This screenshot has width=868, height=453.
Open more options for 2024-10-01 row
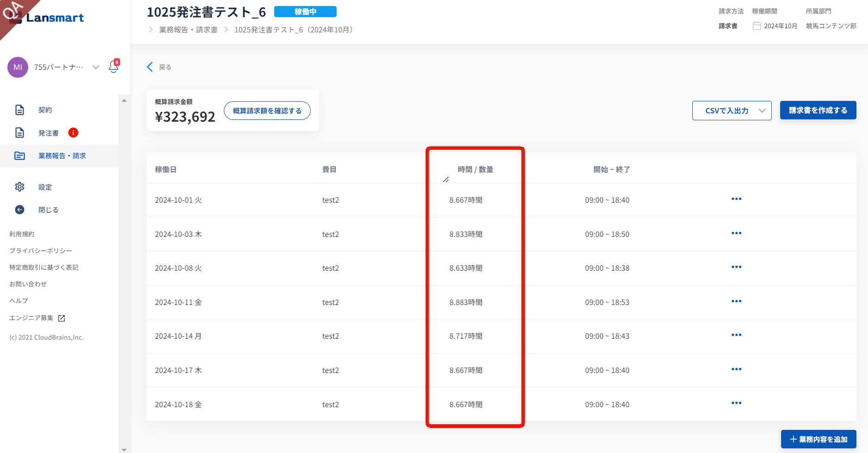coord(737,199)
